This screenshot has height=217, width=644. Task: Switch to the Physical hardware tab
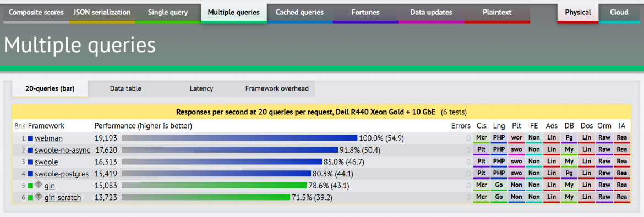(578, 12)
